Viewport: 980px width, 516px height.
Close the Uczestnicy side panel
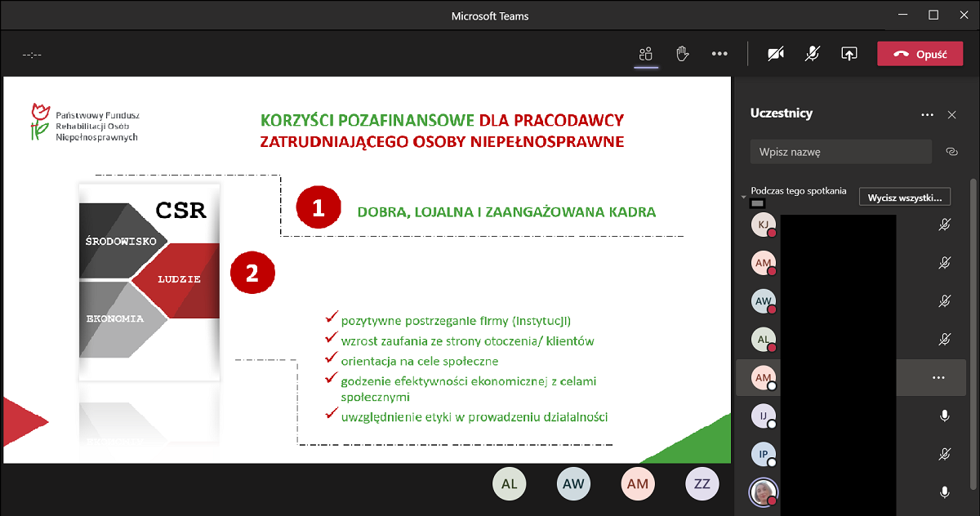[x=951, y=115]
